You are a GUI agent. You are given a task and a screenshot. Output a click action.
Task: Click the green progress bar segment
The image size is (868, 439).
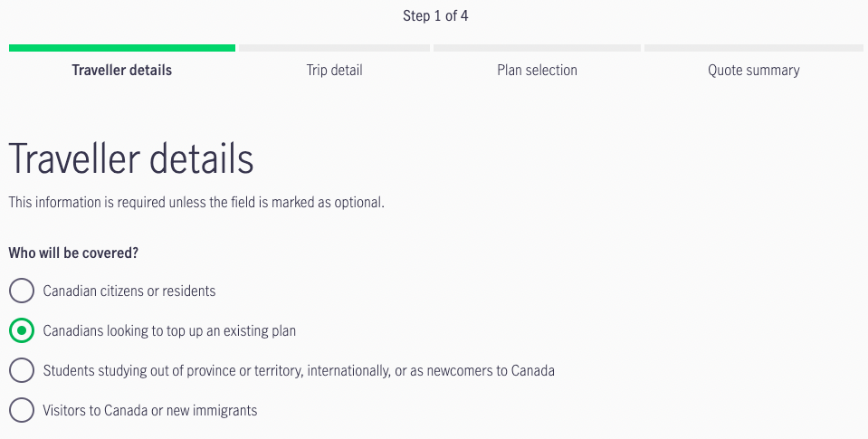pyautogui.click(x=122, y=48)
